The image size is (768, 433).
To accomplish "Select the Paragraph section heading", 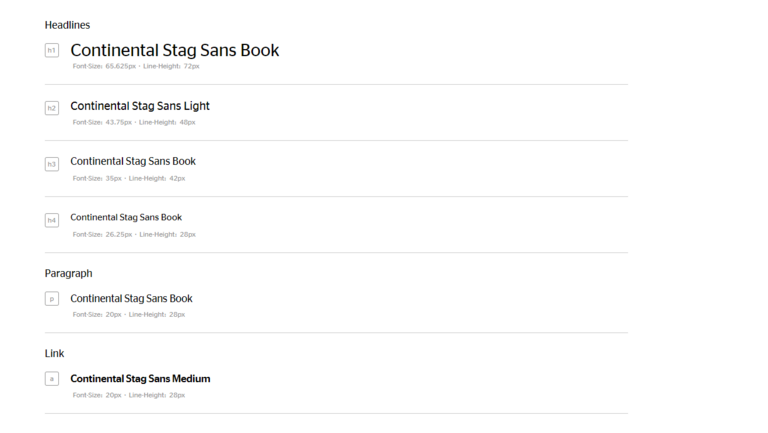I will 68,273.
